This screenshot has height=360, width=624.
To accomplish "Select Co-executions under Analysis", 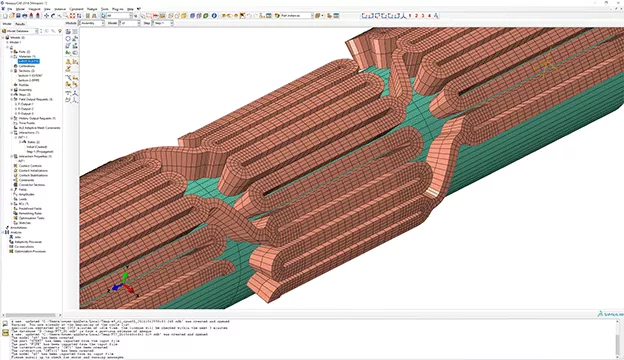I will pos(25,247).
